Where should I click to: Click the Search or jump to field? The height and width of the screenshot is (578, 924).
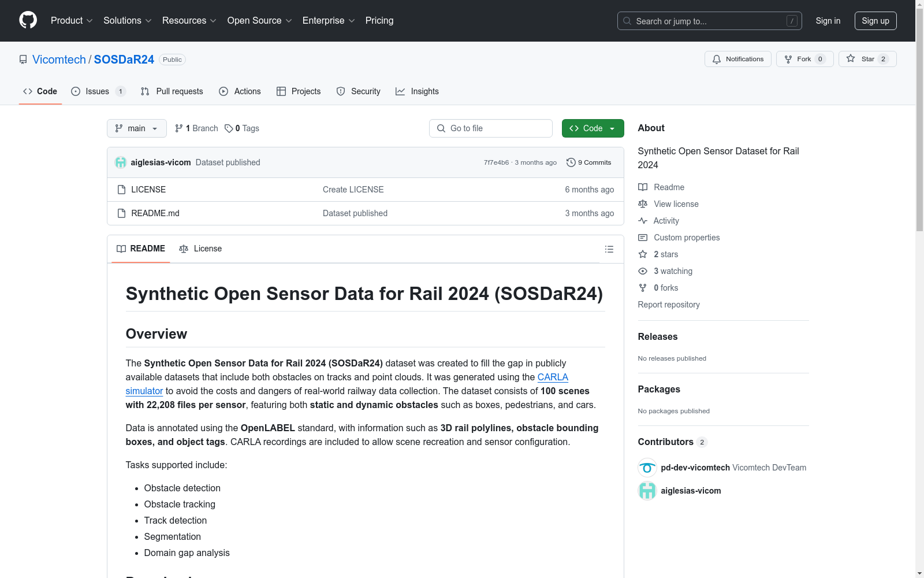(x=710, y=21)
